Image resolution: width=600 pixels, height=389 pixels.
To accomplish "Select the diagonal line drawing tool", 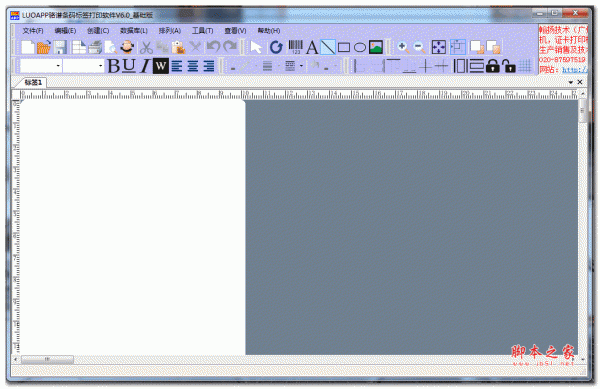I will [x=328, y=47].
